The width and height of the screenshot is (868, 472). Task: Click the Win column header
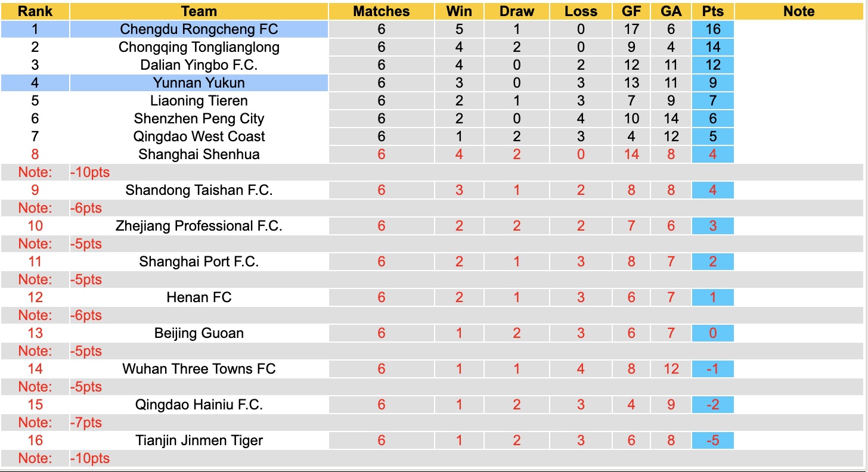[459, 11]
